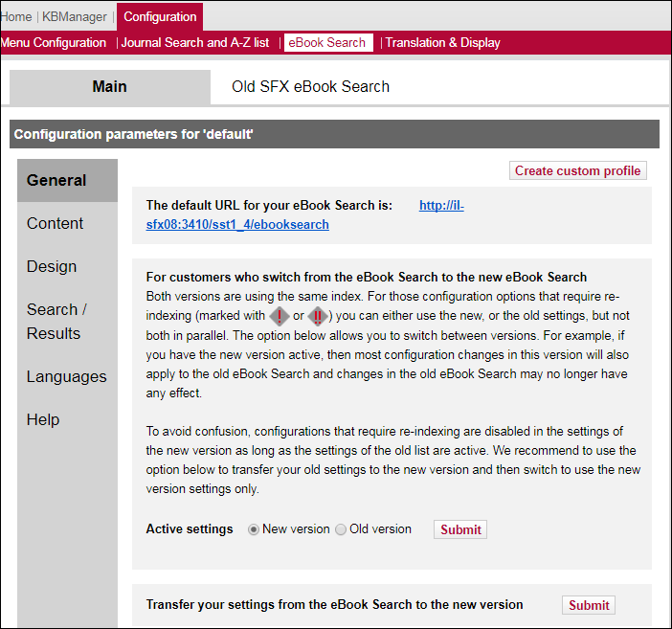Viewport: 672px width, 629px height.
Task: Click the 'Transfer your settings' heading text
Action: click(x=334, y=604)
